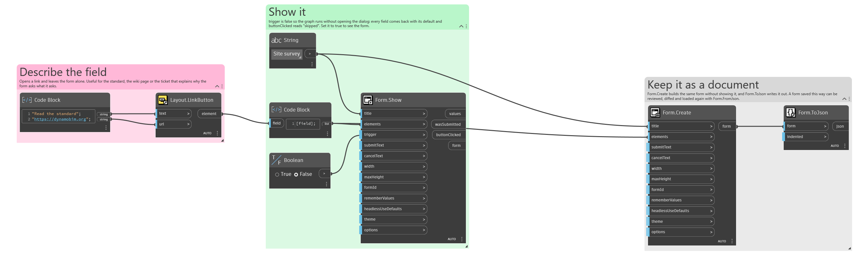868x254 pixels.
Task: Grab Describe the field group resize corner
Action: 223,141
